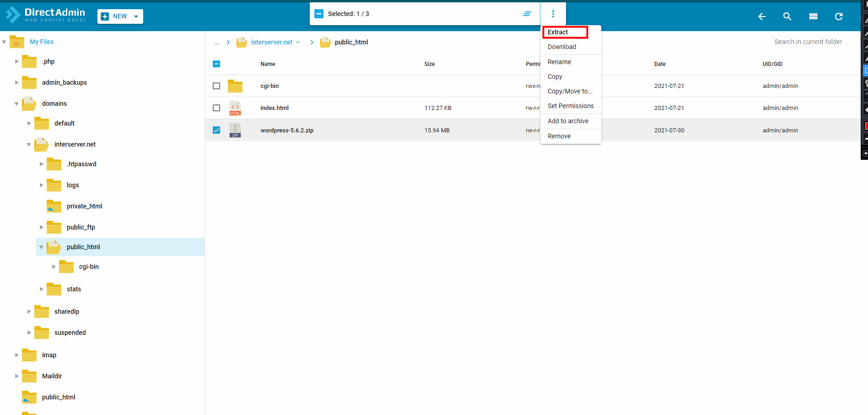Go back with the left arrow icon
Screen dimensions: 868x415
[x=762, y=16]
